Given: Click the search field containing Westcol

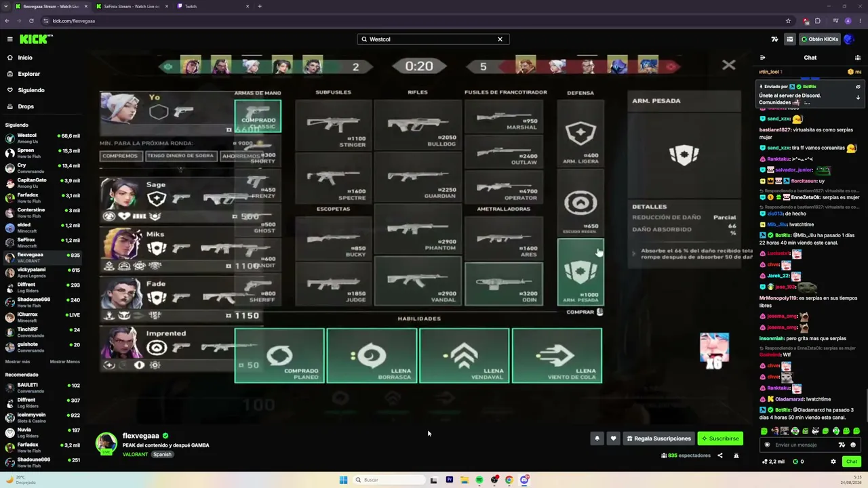Looking at the screenshot, I should tap(433, 39).
